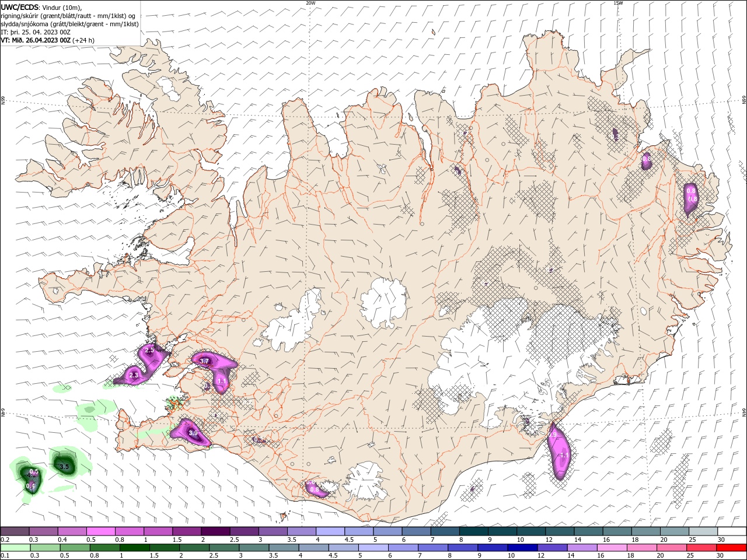Click the white swatch after 30, upper legend row
The width and height of the screenshot is (747, 560).
point(732,531)
